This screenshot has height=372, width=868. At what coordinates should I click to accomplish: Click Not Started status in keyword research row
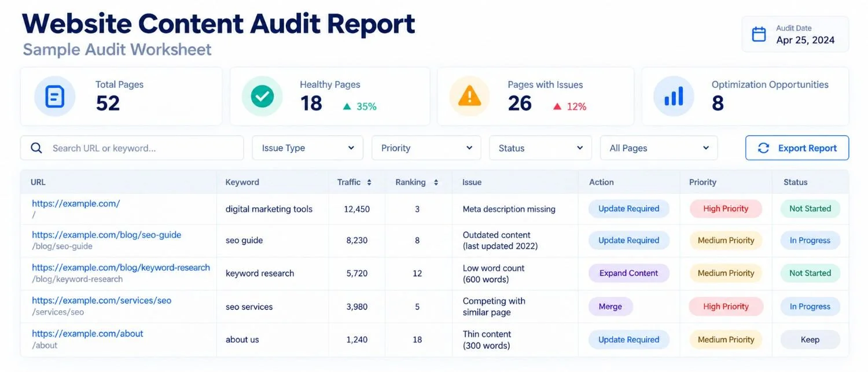(810, 273)
